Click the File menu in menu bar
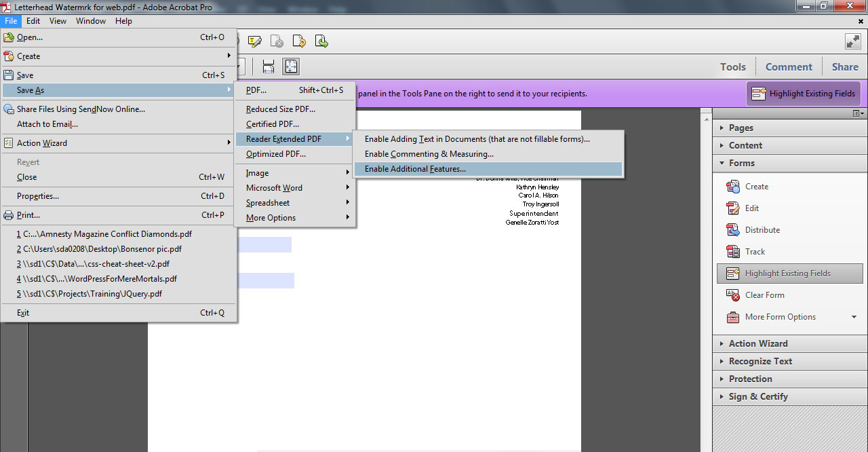 [11, 21]
